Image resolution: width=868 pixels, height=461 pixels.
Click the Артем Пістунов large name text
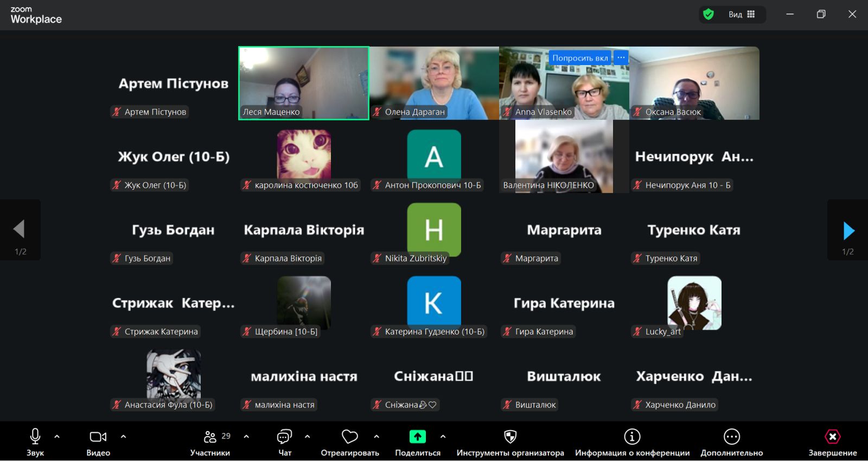(x=174, y=84)
